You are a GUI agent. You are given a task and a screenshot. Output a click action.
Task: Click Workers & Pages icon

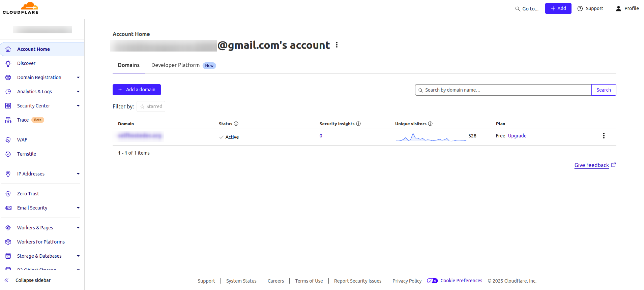coord(8,228)
